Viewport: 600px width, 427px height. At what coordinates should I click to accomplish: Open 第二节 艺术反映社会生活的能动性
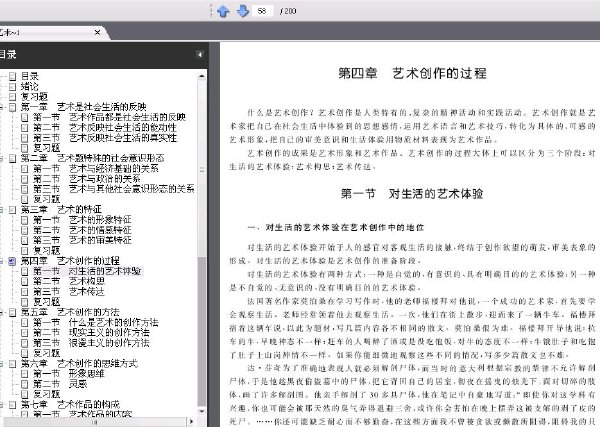tap(105, 127)
